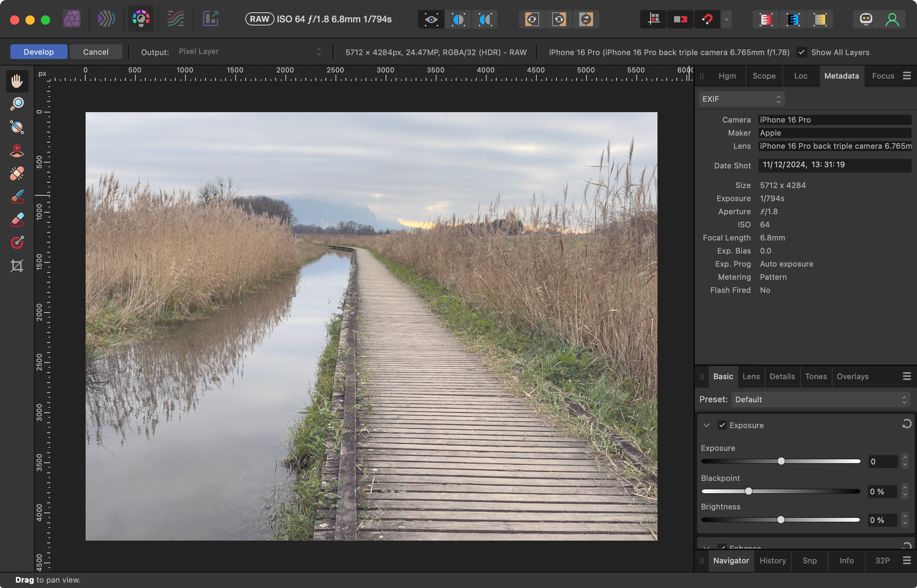This screenshot has height=588, width=917.
Task: Open the Tones tab
Action: point(816,376)
